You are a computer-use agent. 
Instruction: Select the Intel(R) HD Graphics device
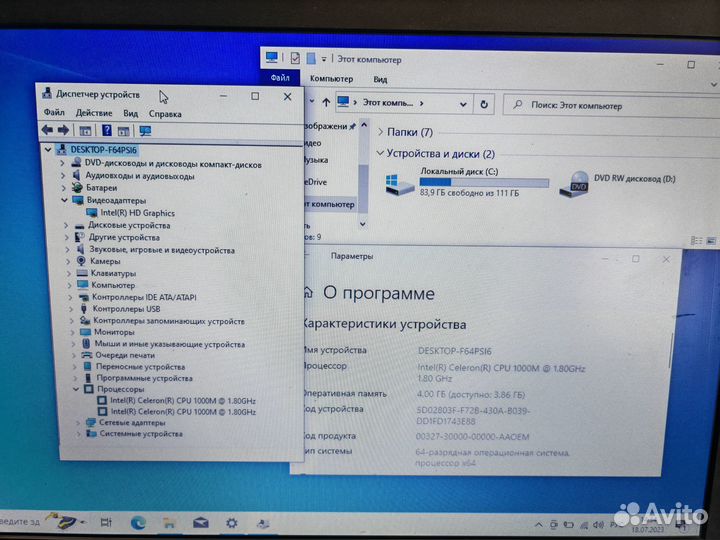coord(138,213)
